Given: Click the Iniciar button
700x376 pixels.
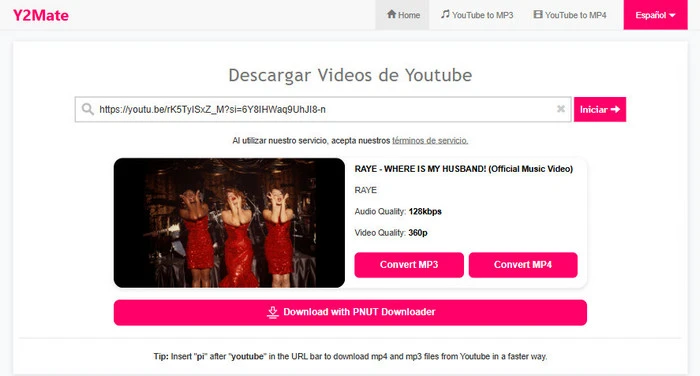Looking at the screenshot, I should coord(600,109).
